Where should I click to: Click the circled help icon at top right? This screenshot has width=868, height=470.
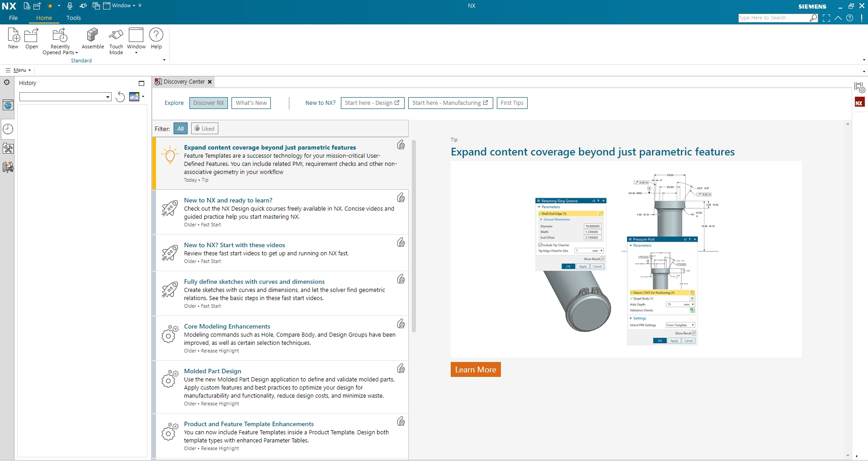coord(850,18)
